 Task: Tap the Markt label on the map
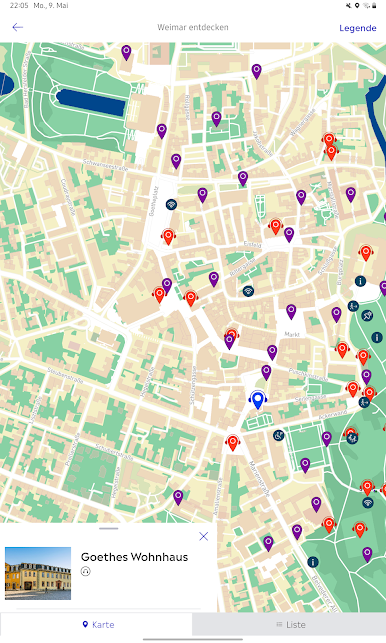[292, 335]
